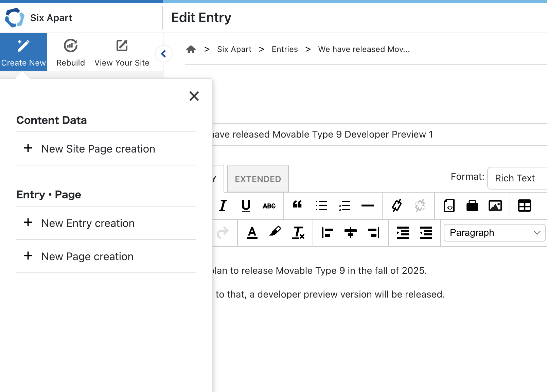Clear text formatting

click(x=298, y=233)
